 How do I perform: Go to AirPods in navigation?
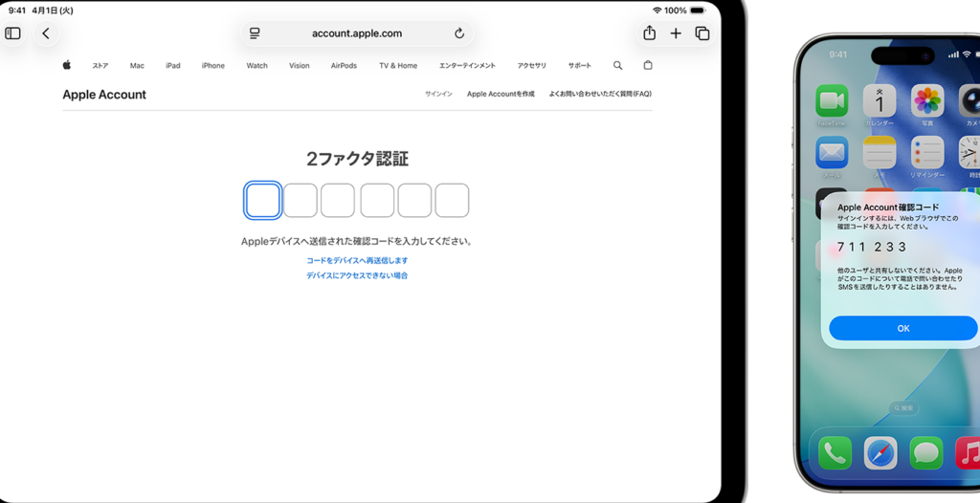pyautogui.click(x=344, y=66)
